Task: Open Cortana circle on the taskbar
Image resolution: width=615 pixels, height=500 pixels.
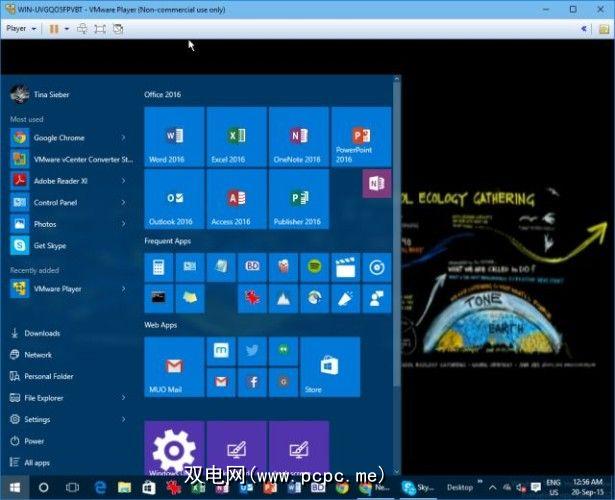Action: click(x=44, y=487)
